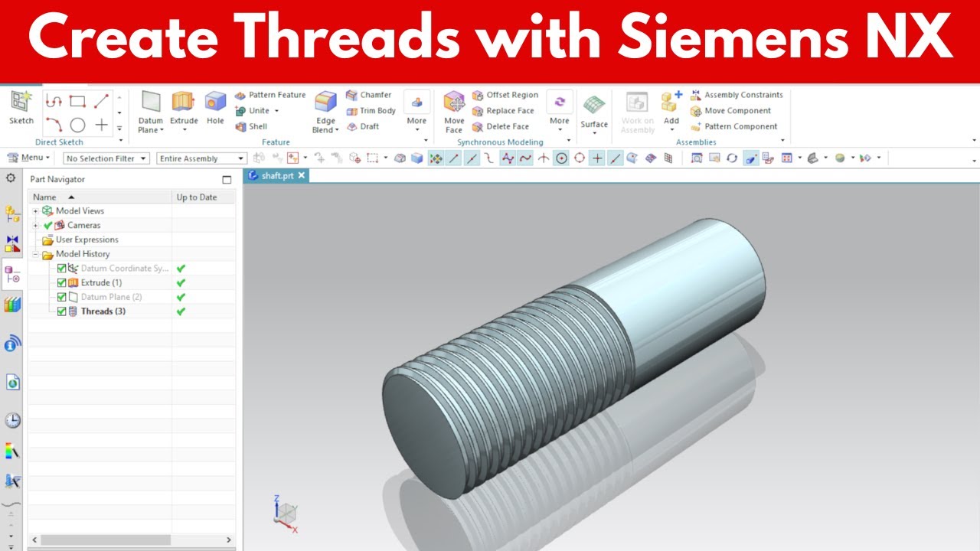Open the No Selection Filter dropdown
Screen dimensions: 980x551
[x=106, y=158]
